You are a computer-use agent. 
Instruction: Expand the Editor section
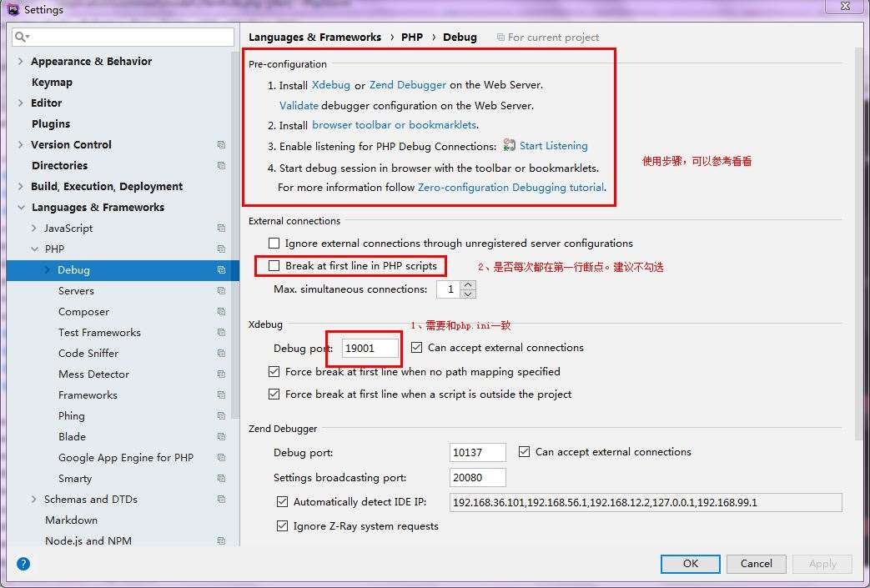(x=21, y=103)
